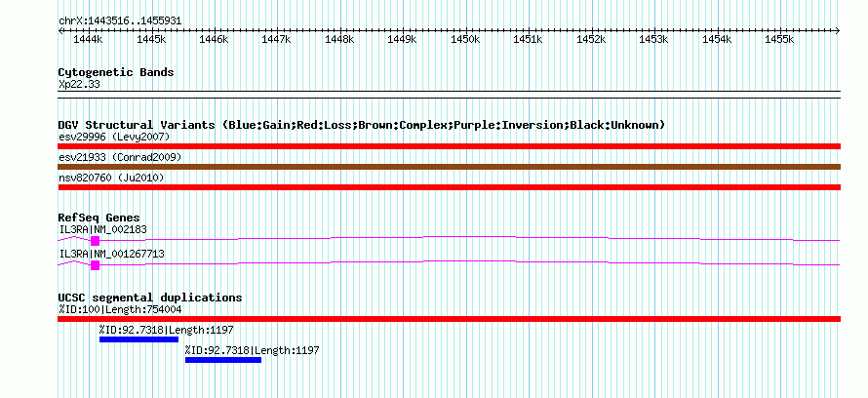Click the 1450k ruler tick label
This screenshot has height=398, width=868.
pyautogui.click(x=464, y=40)
